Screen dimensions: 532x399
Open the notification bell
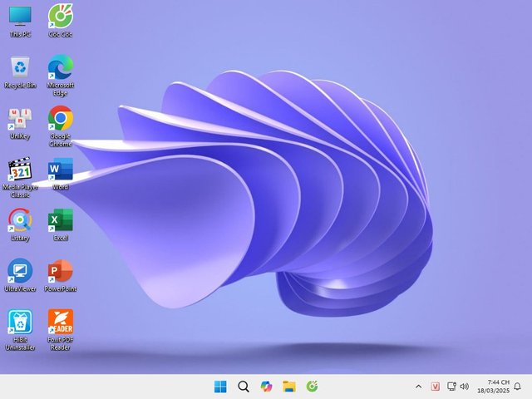[x=517, y=387]
